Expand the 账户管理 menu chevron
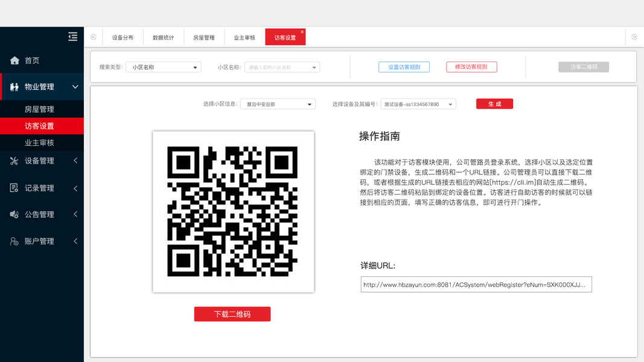Viewport: 644px width, 362px height. click(75, 241)
